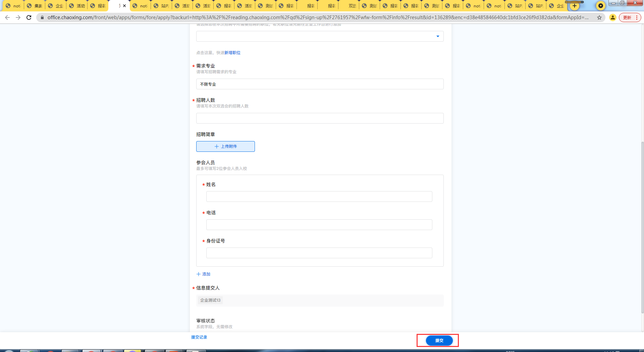Reload the page with the refresh icon
This screenshot has height=352, width=644.
coord(29,17)
